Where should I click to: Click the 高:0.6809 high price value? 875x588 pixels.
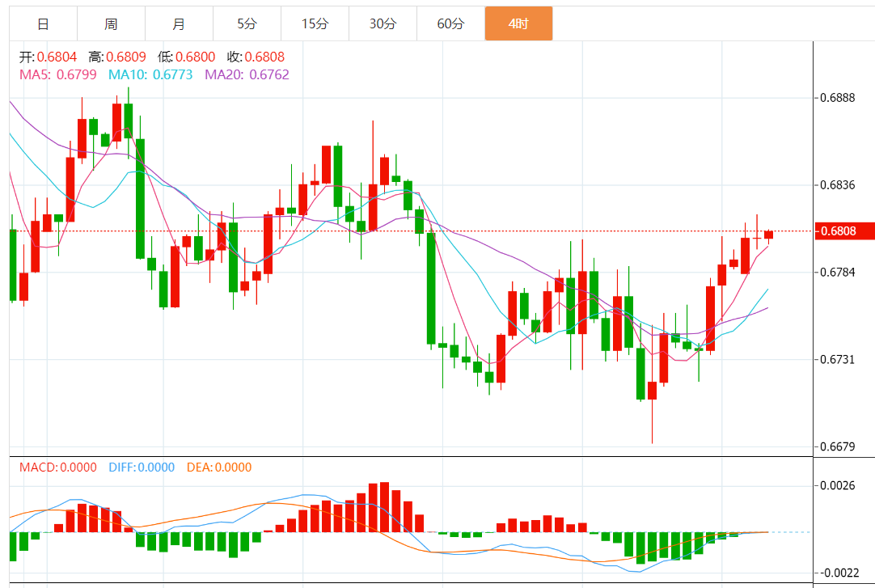pyautogui.click(x=117, y=57)
